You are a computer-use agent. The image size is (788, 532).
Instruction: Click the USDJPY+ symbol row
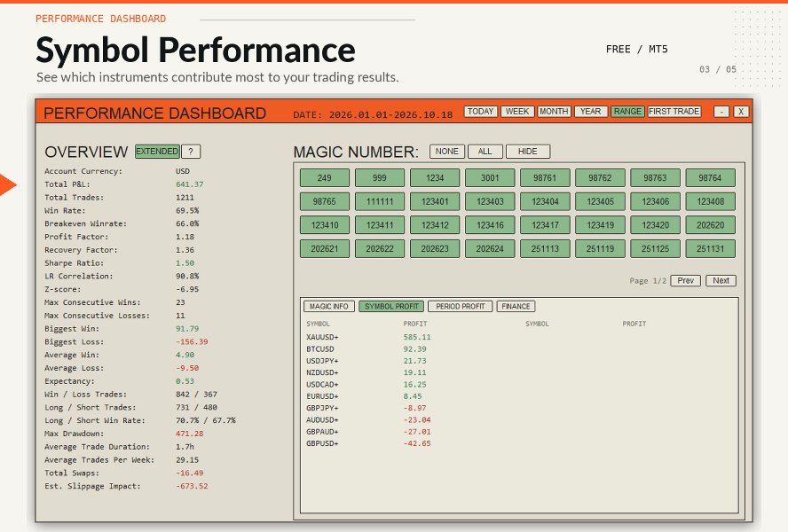(366, 361)
